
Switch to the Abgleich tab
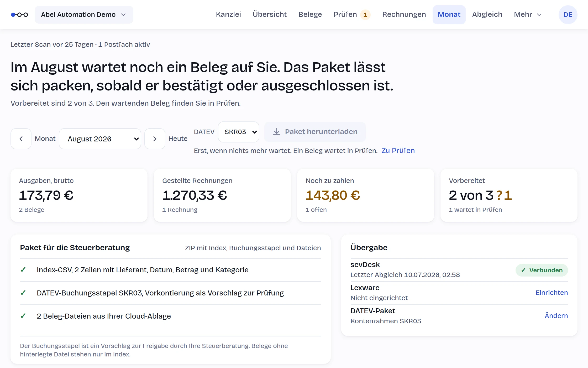(487, 15)
